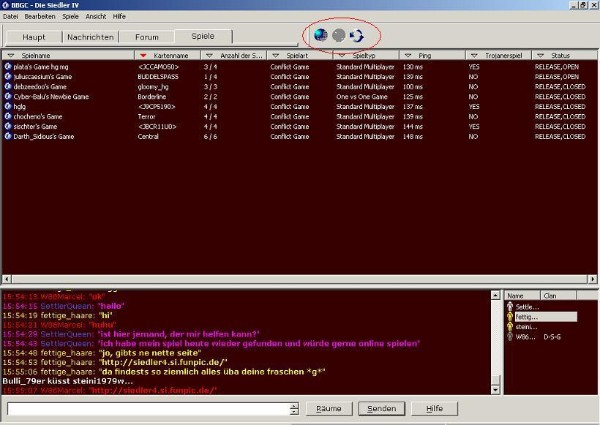Click the 148 ms ping value
The height and width of the screenshot is (425, 600).
pos(412,136)
